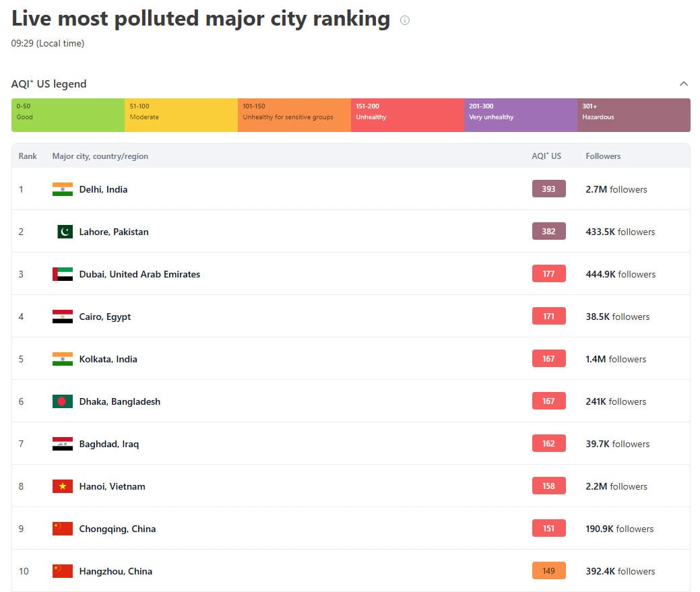Click the Vietnam flag beside Hanoi
This screenshot has height=592, width=700.
pyautogui.click(x=63, y=486)
